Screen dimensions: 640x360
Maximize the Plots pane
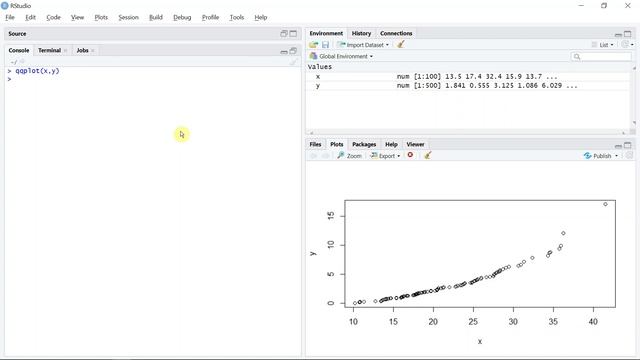tap(627, 145)
